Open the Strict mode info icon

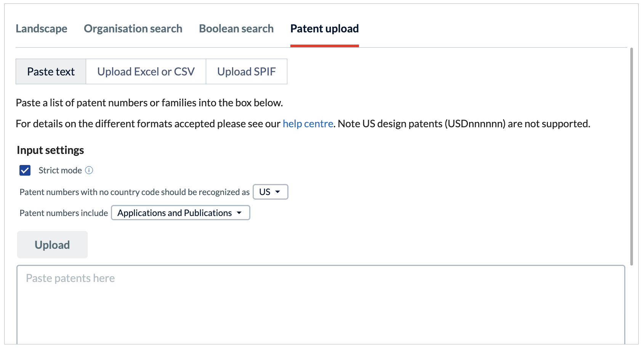coord(89,170)
